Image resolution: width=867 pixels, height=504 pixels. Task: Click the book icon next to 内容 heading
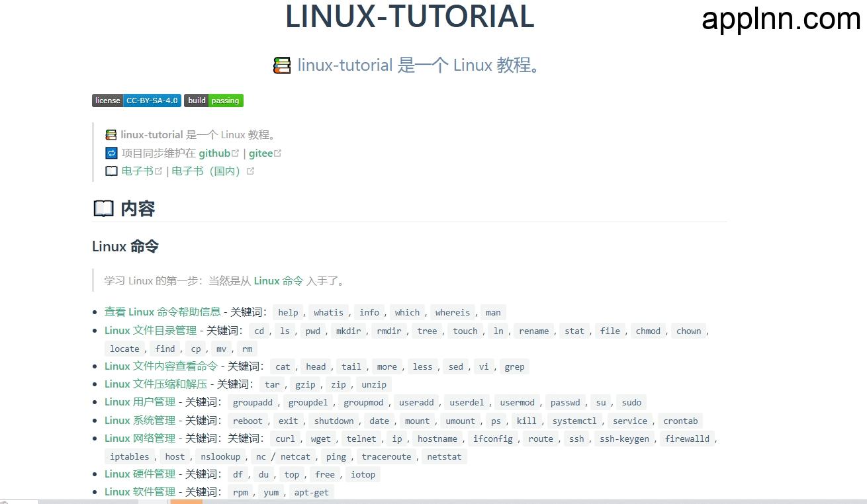point(103,208)
